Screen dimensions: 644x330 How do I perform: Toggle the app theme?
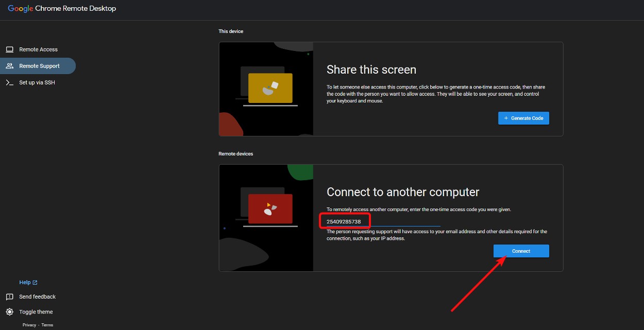(x=36, y=311)
